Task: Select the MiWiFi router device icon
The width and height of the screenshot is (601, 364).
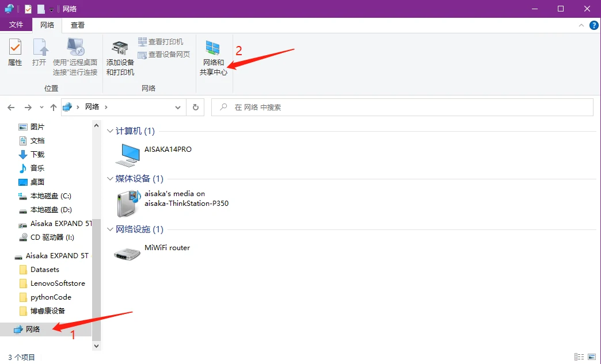Action: point(127,253)
